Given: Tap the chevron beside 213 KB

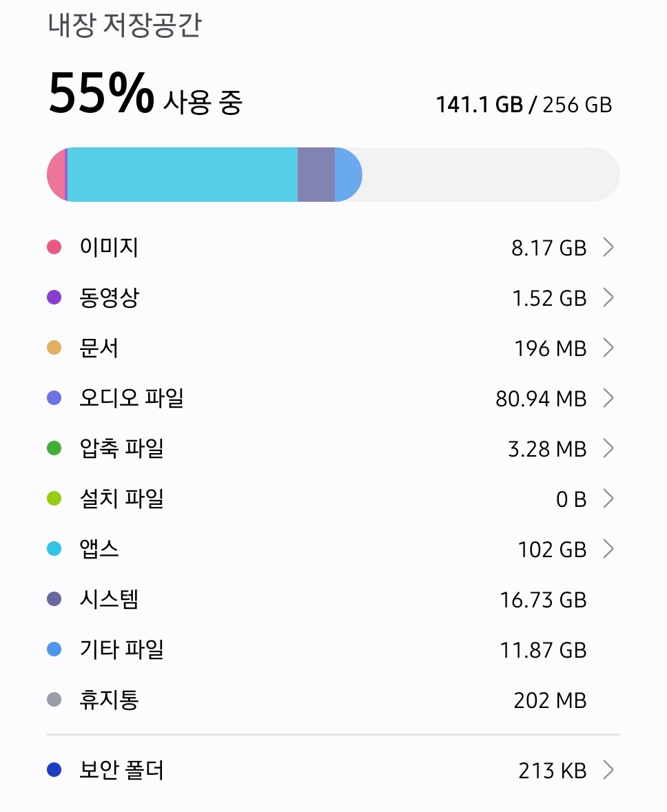Looking at the screenshot, I should 608,770.
